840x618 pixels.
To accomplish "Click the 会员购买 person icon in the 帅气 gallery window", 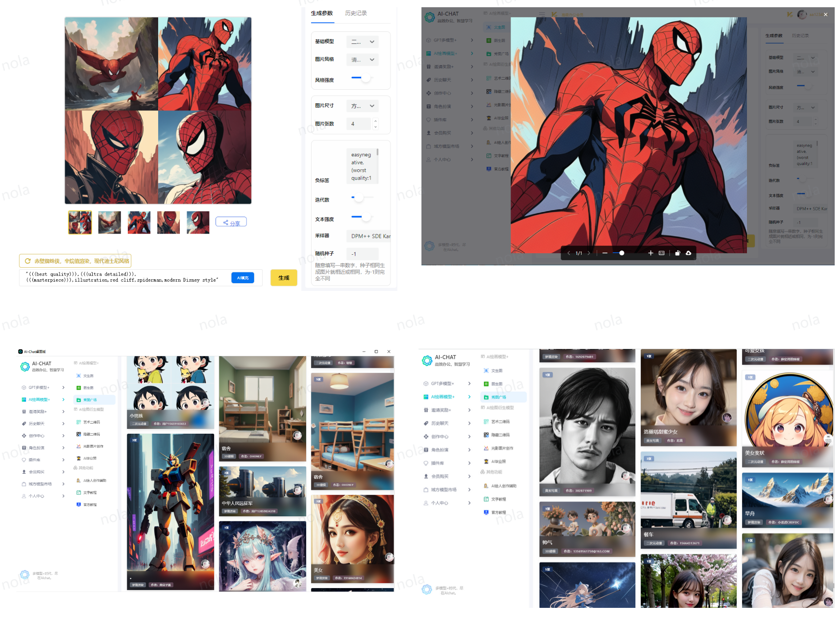I will 426,476.
